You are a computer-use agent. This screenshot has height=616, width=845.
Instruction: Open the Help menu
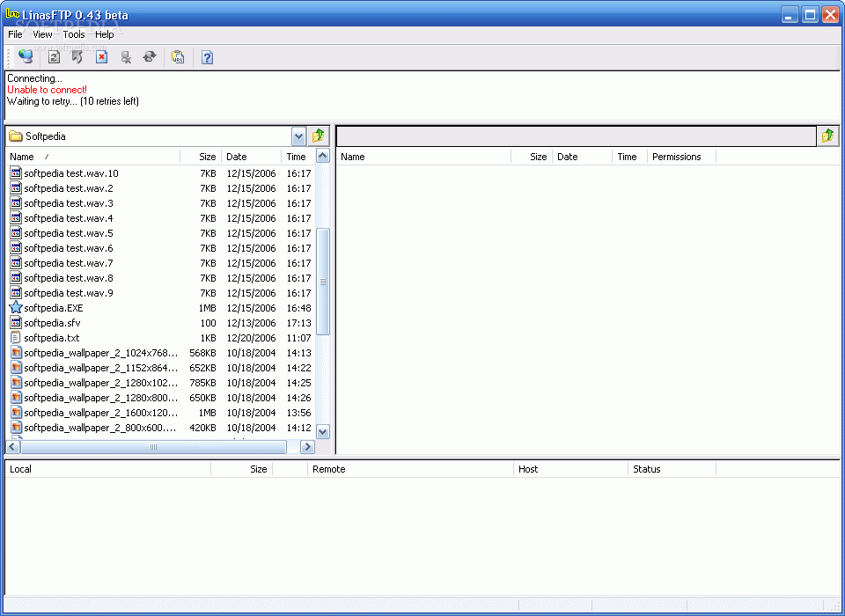[105, 34]
